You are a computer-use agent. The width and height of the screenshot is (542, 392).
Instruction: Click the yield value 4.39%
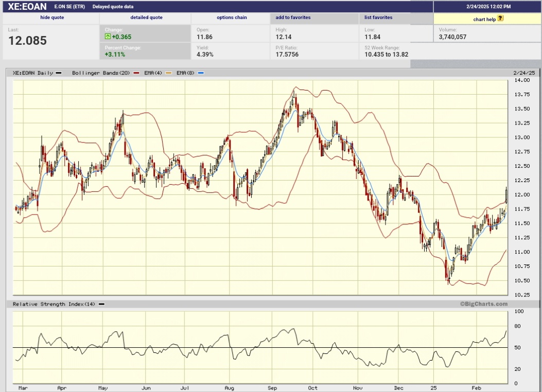tap(205, 55)
